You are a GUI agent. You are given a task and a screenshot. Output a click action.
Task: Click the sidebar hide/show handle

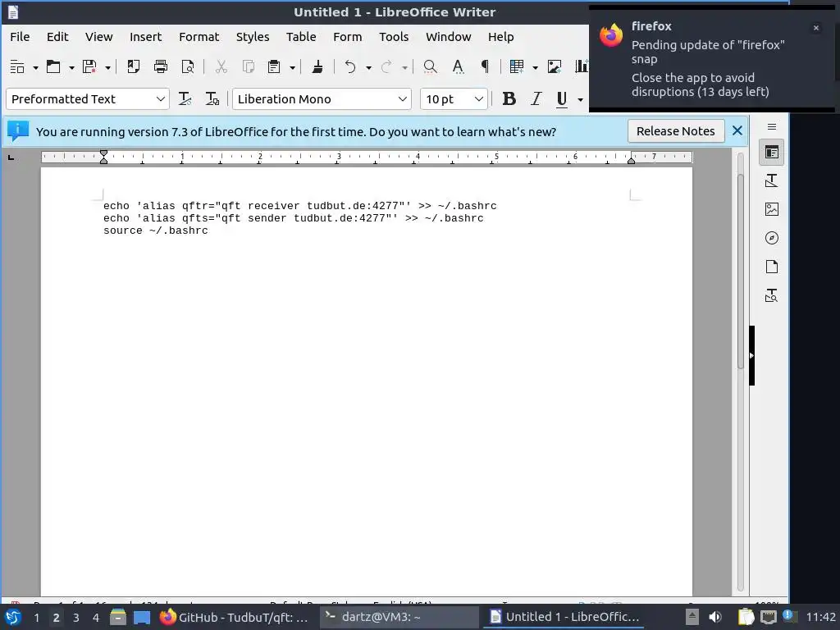coord(751,356)
